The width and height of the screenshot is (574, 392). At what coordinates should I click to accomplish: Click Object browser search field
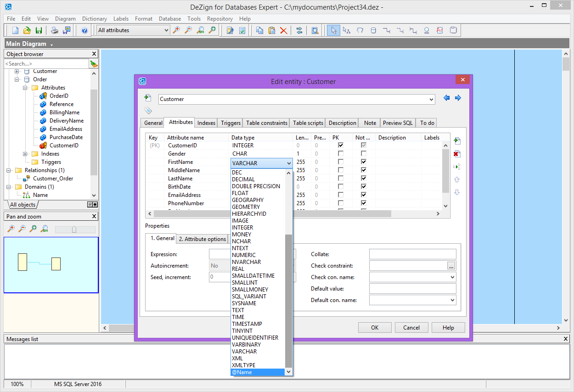(46, 64)
